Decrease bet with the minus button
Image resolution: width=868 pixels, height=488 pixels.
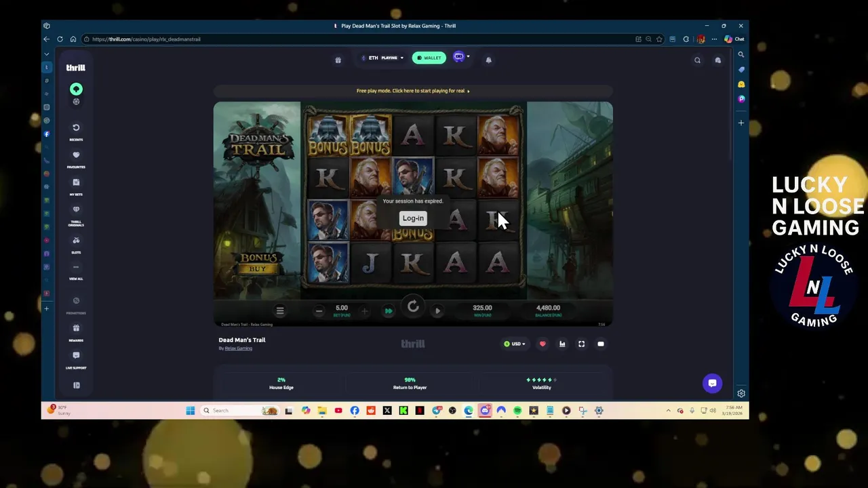click(319, 311)
